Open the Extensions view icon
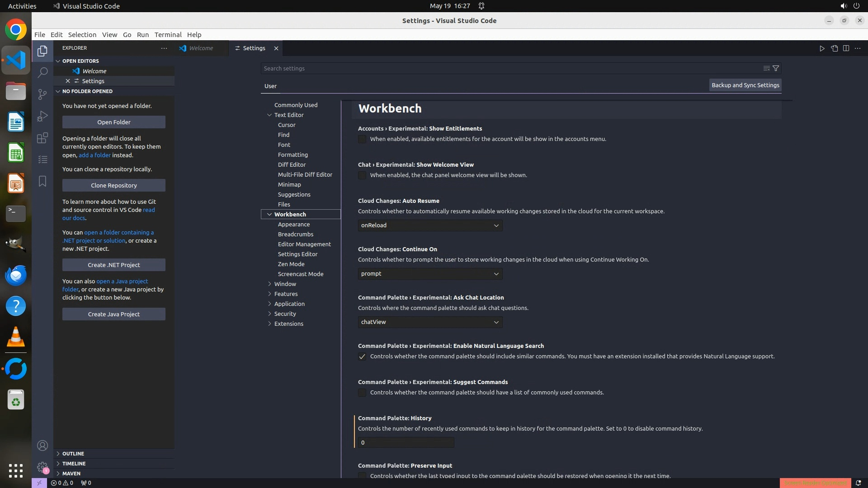This screenshot has width=868, height=488. tap(42, 138)
